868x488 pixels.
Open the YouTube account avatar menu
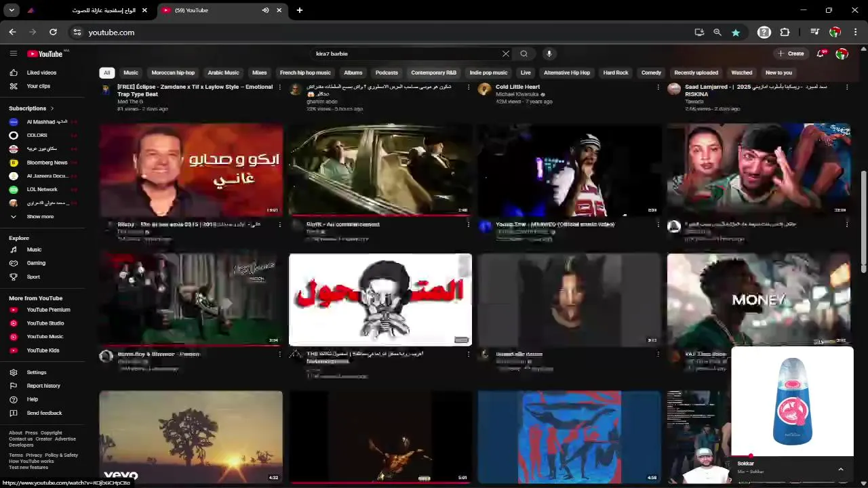pos(842,54)
